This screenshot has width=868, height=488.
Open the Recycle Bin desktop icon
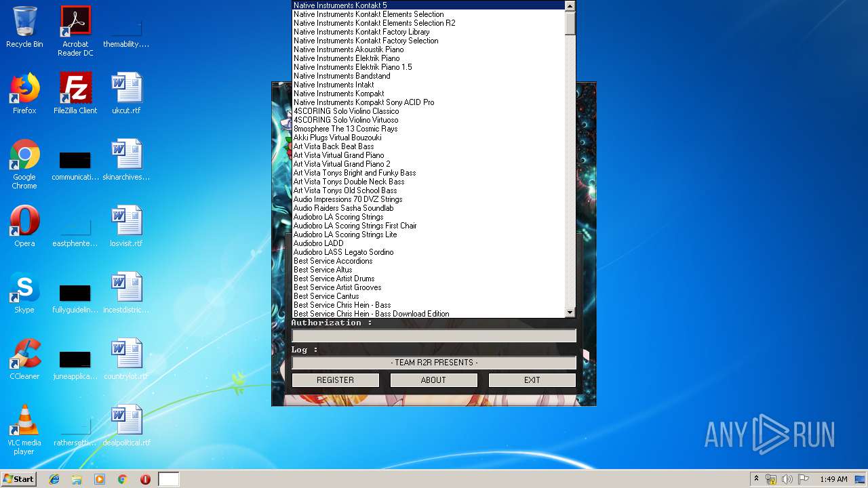tap(24, 28)
